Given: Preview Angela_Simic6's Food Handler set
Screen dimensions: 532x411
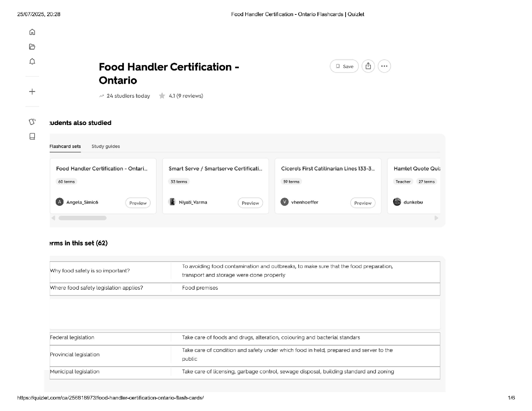Looking at the screenshot, I should pos(138,203).
